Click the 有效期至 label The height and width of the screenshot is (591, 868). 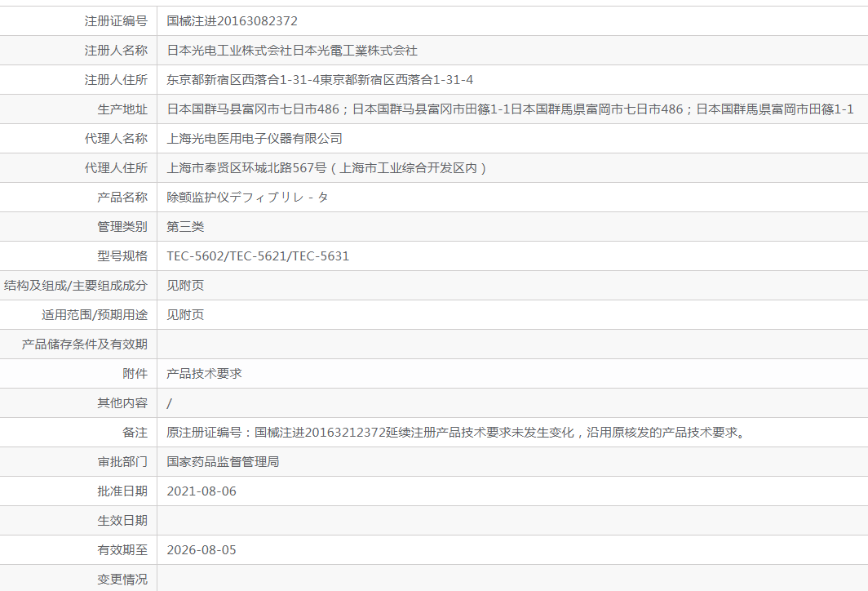[122, 549]
